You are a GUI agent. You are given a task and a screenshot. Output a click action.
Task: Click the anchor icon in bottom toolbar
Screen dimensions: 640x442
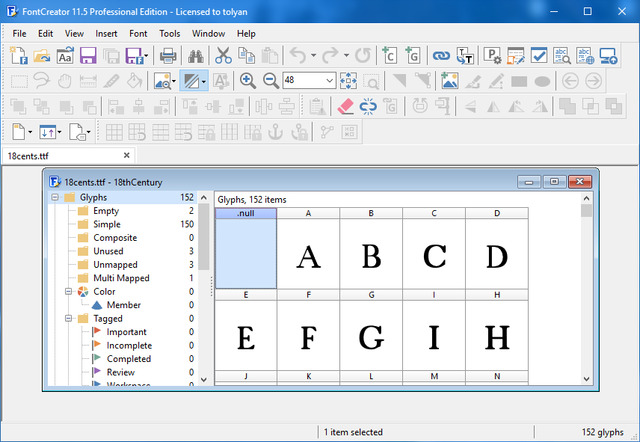click(x=273, y=131)
